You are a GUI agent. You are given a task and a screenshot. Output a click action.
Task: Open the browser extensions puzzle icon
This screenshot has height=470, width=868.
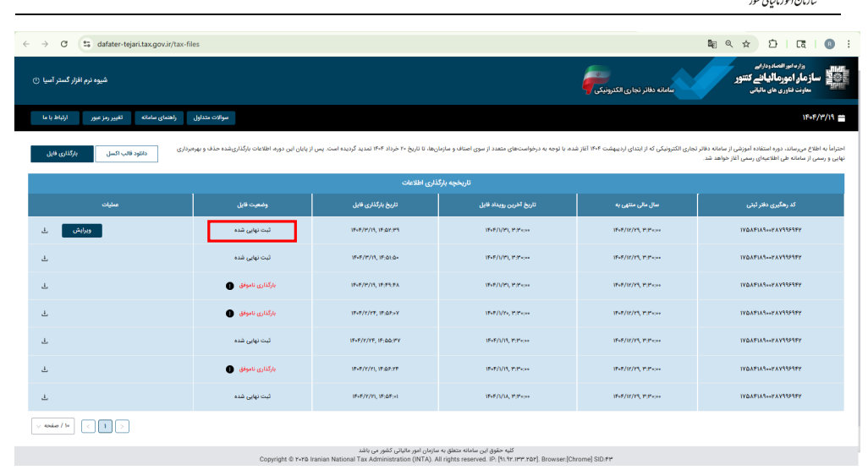[x=772, y=44]
